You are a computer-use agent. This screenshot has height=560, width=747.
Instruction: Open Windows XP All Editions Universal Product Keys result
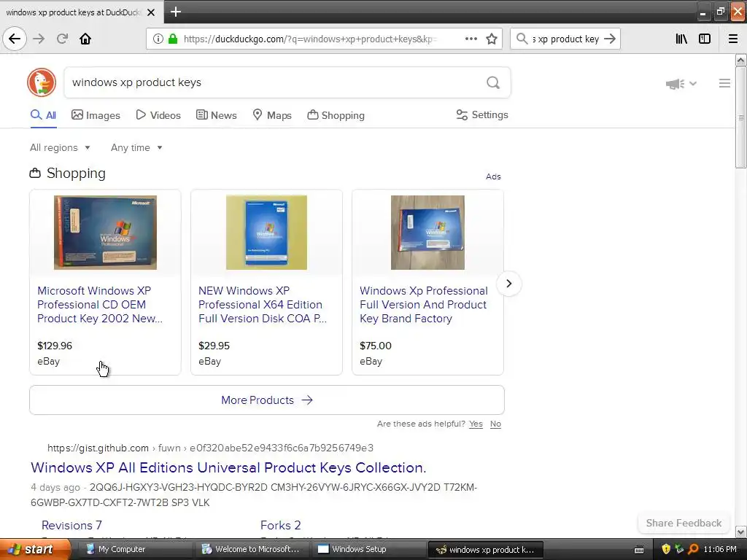coord(228,467)
